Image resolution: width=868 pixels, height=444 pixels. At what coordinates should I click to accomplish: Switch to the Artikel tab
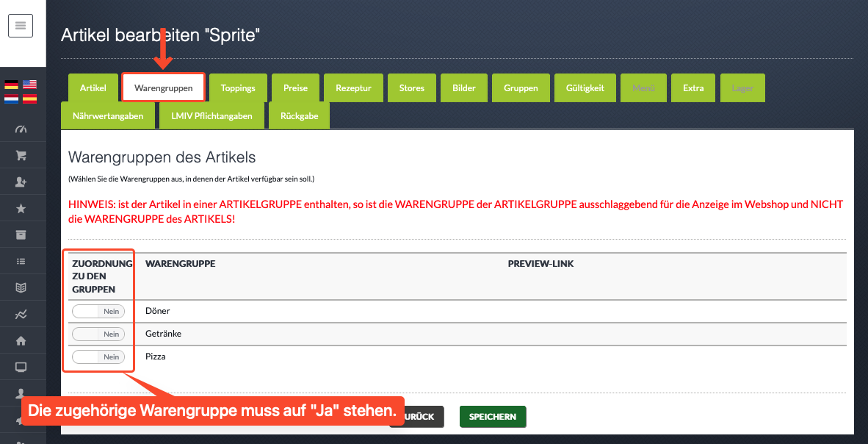coord(93,87)
